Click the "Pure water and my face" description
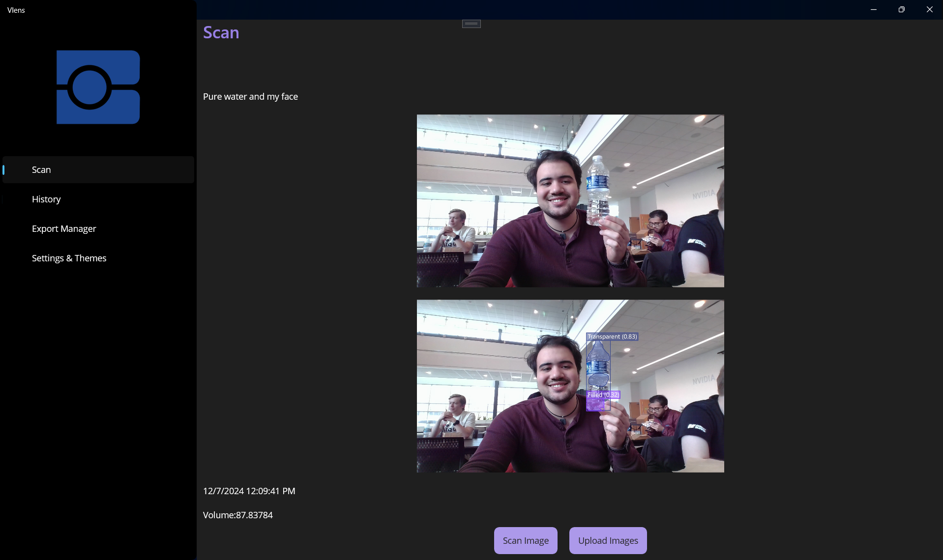 tap(250, 96)
